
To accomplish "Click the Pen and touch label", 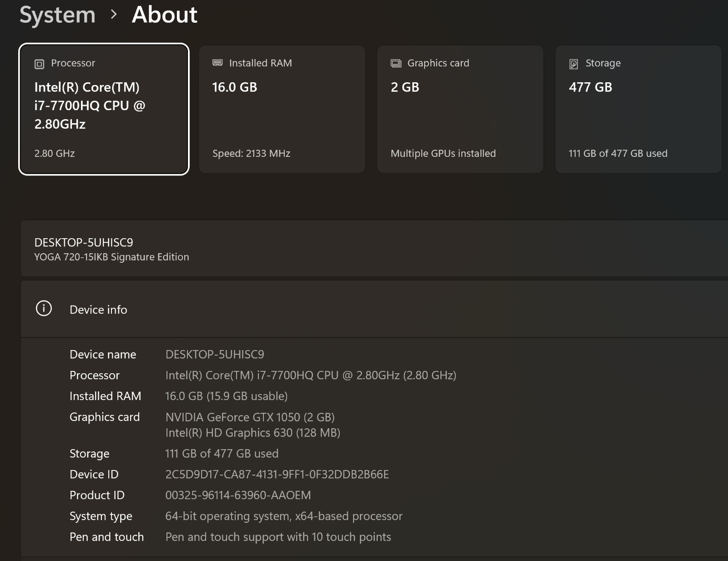I will (x=106, y=537).
